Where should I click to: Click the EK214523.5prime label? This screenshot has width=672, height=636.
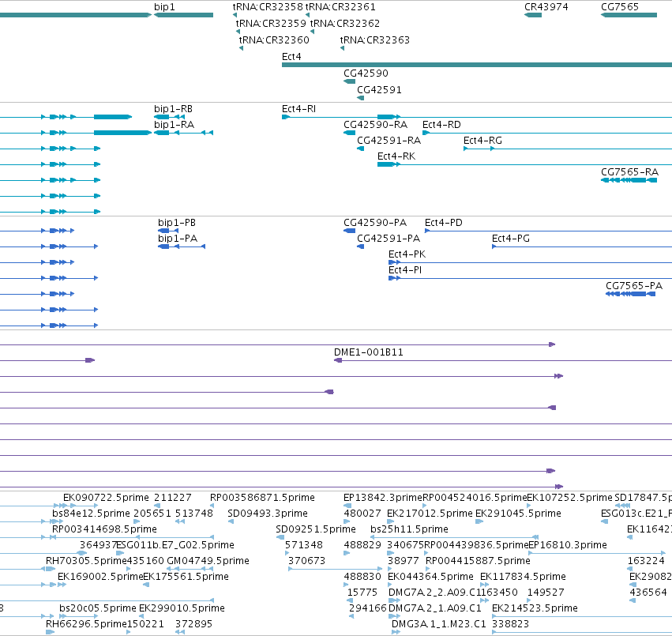coord(535,609)
